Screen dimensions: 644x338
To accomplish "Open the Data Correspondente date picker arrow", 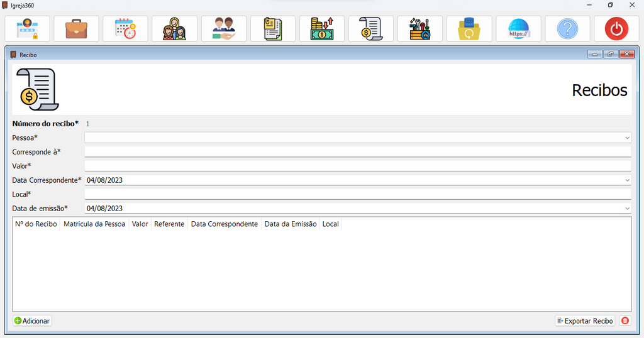I will tap(627, 180).
